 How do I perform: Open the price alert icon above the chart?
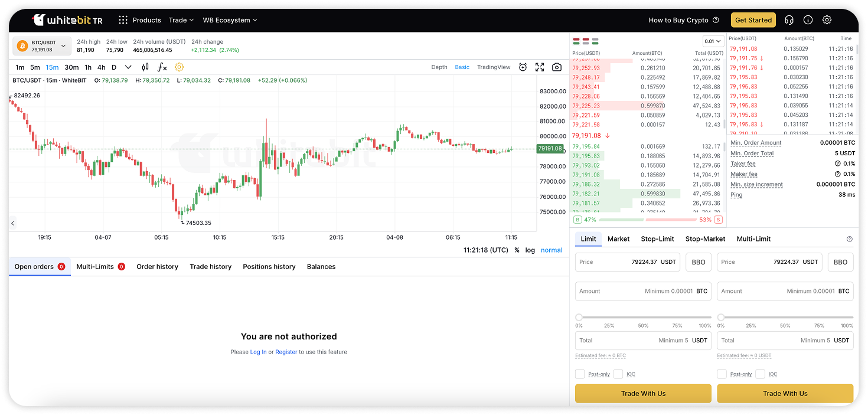[x=523, y=67]
